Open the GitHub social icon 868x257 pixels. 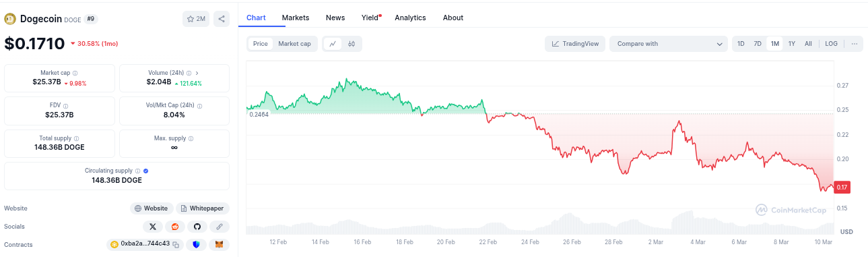click(x=197, y=227)
